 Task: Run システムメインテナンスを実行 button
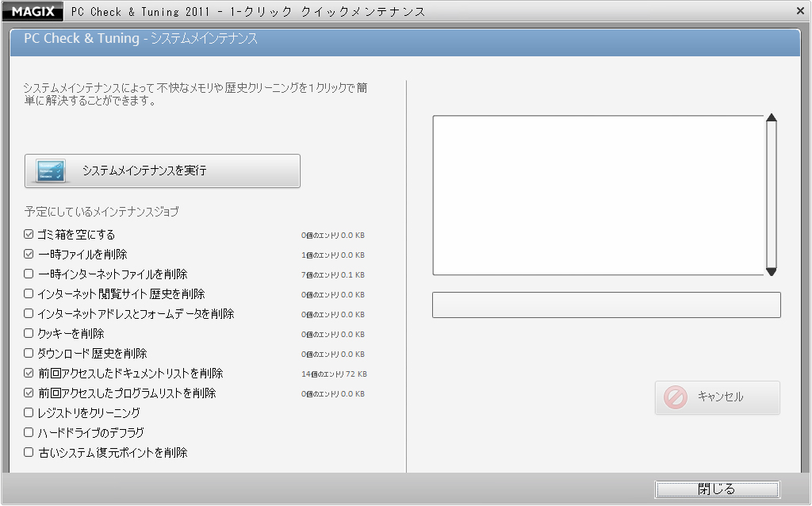pyautogui.click(x=162, y=171)
